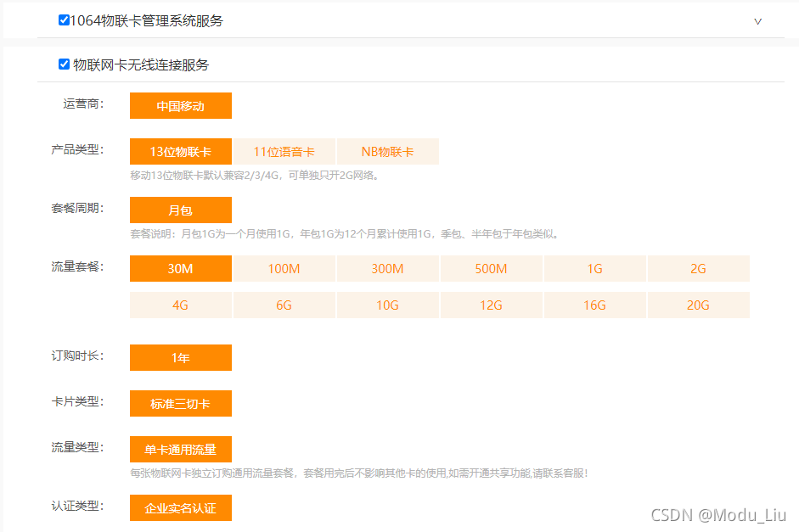Select the 6G data plan

pos(284,305)
